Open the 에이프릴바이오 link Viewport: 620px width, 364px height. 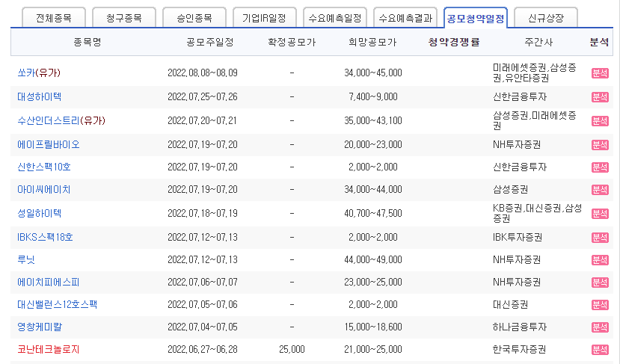pos(49,145)
